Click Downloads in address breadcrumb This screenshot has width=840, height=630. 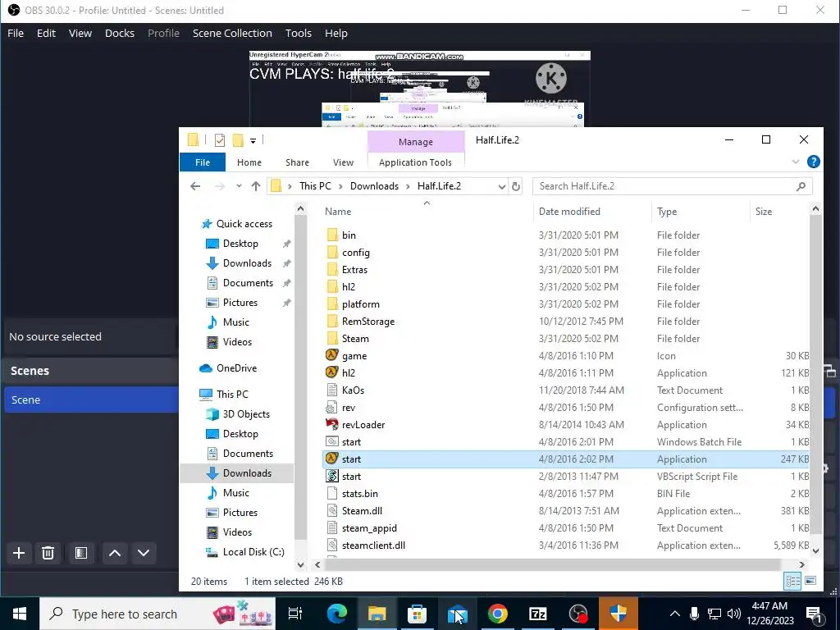point(374,186)
